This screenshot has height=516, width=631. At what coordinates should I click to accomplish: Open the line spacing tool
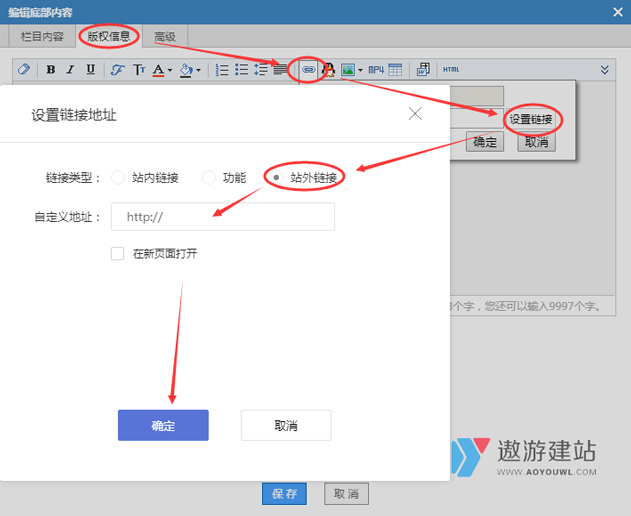[x=261, y=70]
